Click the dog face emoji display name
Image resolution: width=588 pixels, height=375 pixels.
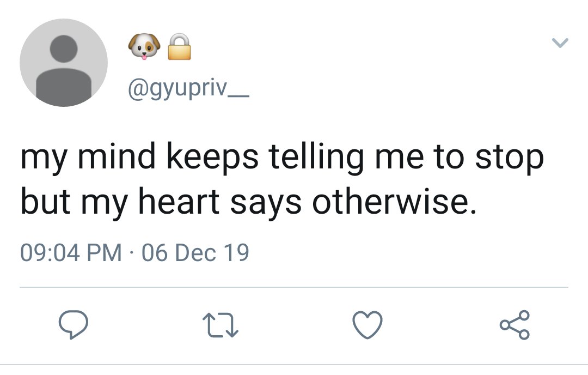[x=144, y=46]
